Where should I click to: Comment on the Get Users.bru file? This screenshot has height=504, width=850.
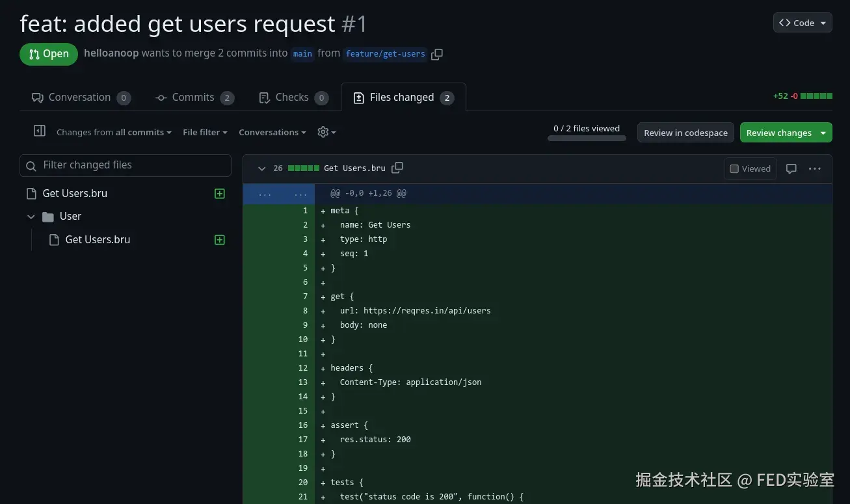(791, 168)
